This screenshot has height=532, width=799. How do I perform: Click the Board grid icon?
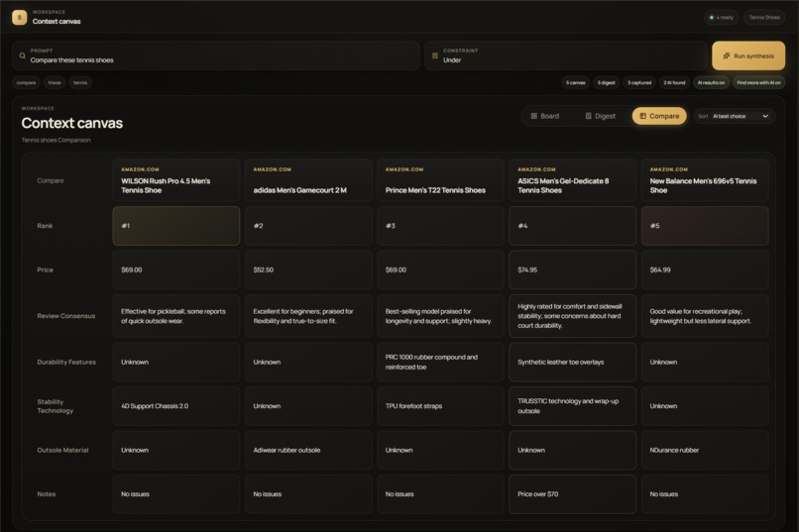click(x=534, y=116)
